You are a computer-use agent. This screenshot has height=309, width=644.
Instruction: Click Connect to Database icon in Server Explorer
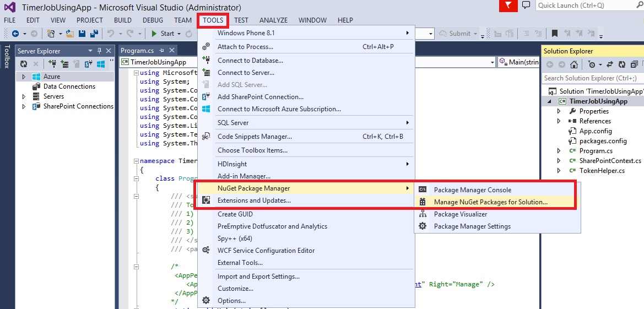[x=52, y=64]
